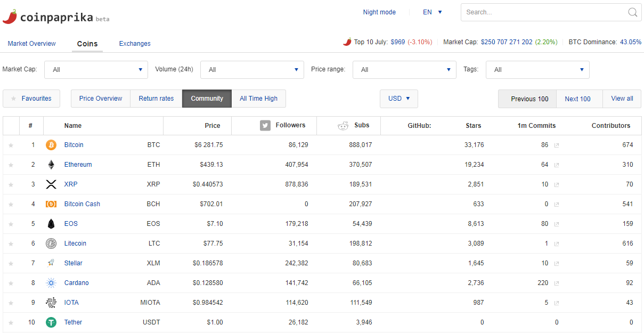The height and width of the screenshot is (333, 644).
Task: Select the Return rates view tab
Action: (x=156, y=99)
